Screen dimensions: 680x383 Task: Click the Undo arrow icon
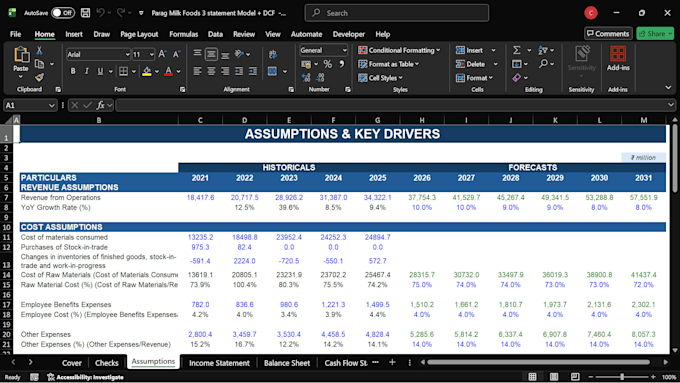pyautogui.click(x=101, y=13)
